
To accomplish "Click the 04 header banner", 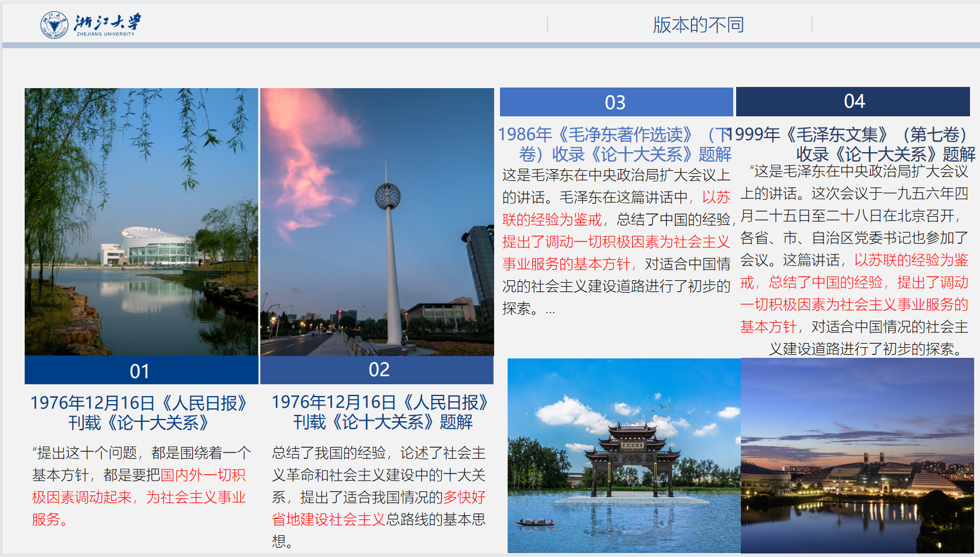I will click(x=853, y=101).
